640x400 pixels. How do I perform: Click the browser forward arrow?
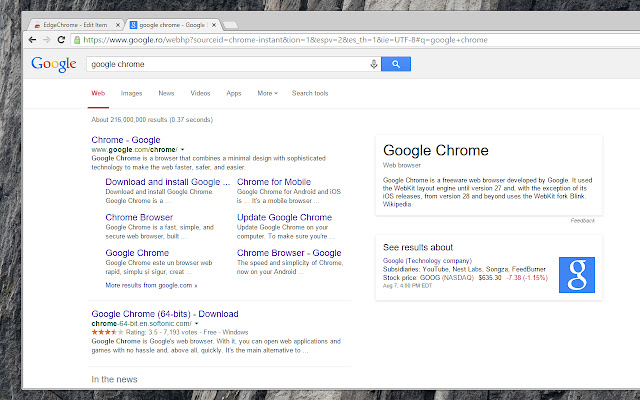point(47,40)
